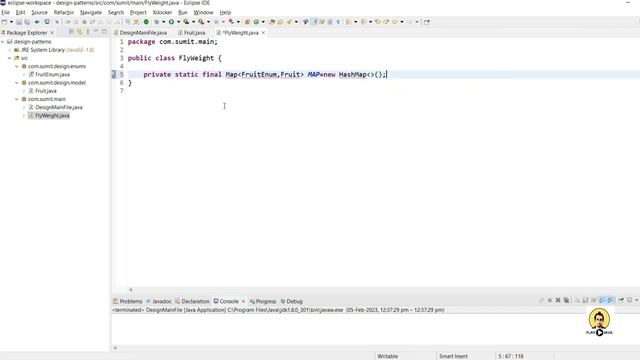This screenshot has width=640, height=360.
Task: Open Package Explorer view menu icon
Action: [x=88, y=31]
